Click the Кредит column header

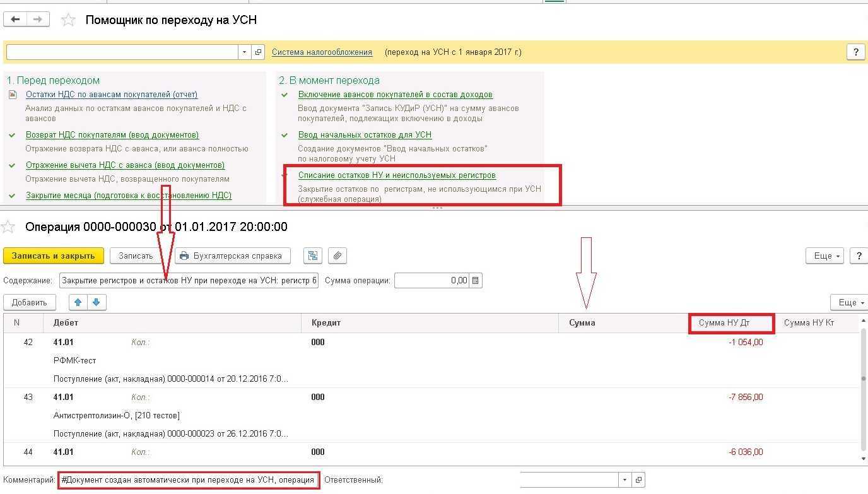430,322
